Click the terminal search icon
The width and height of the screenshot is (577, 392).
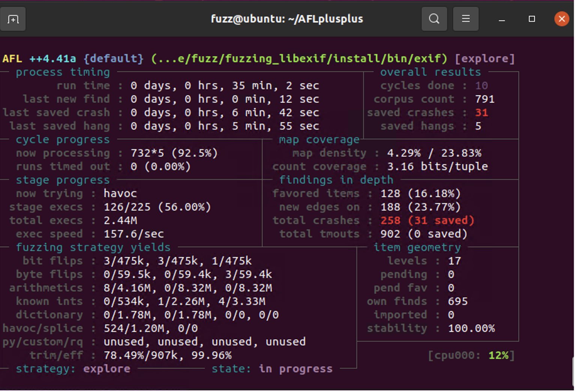coord(434,19)
